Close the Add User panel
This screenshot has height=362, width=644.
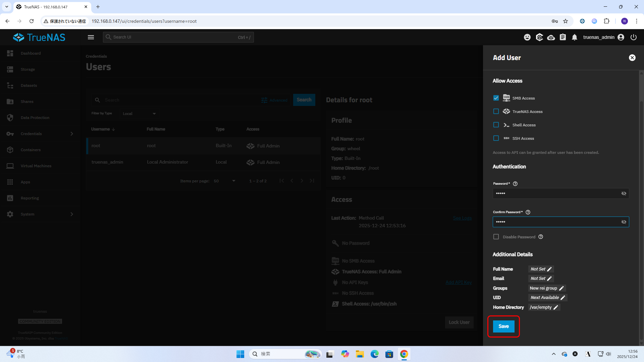632,58
